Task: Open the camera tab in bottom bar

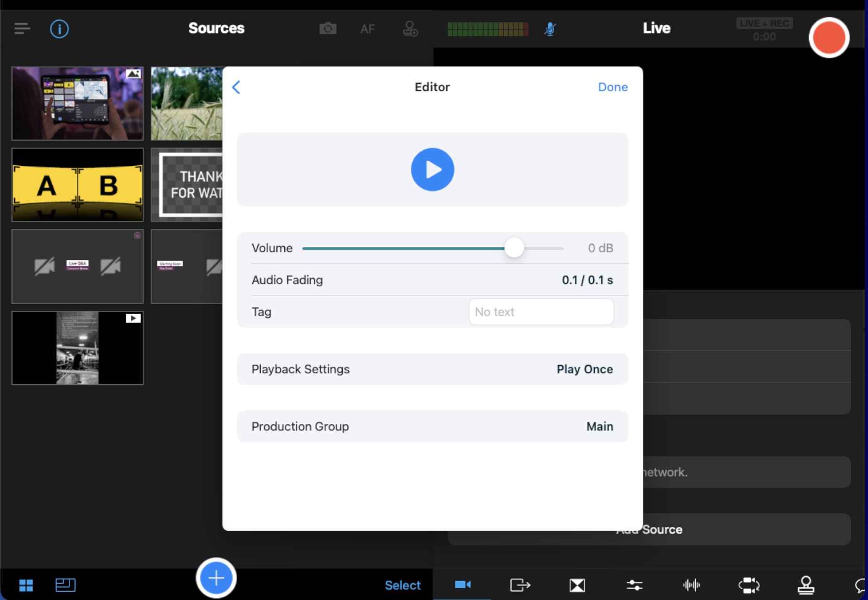Action: [x=463, y=585]
